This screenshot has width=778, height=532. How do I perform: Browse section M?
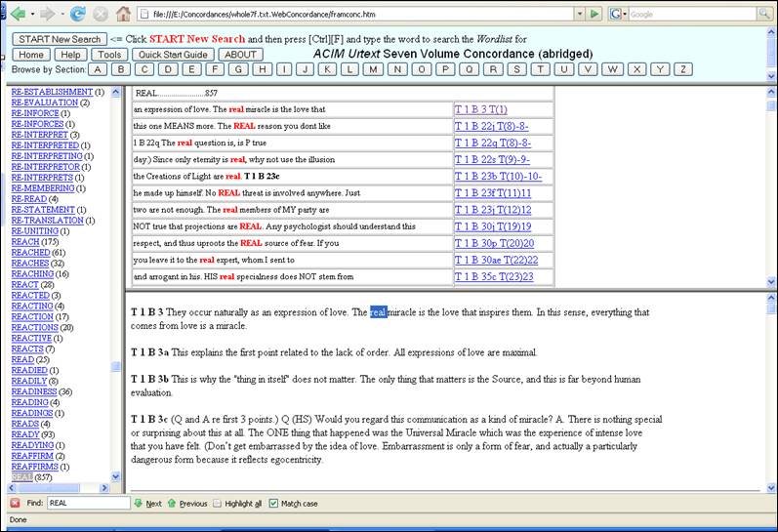pos(373,69)
